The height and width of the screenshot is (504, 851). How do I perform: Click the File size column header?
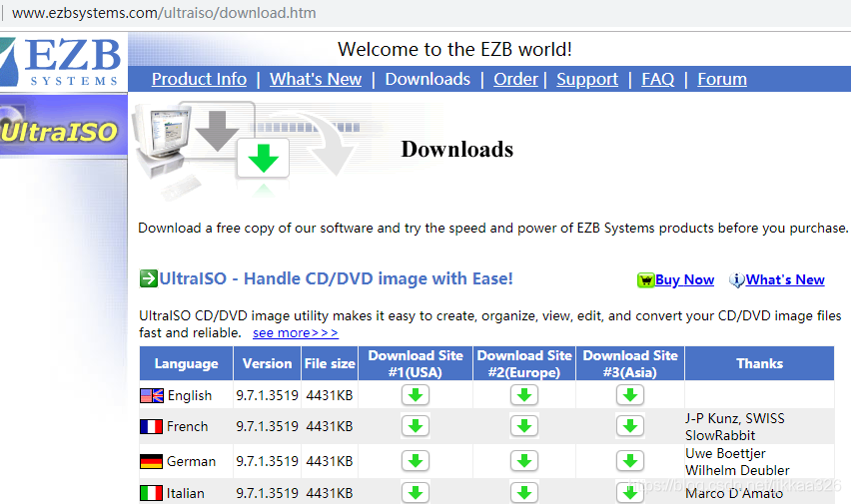coord(330,363)
